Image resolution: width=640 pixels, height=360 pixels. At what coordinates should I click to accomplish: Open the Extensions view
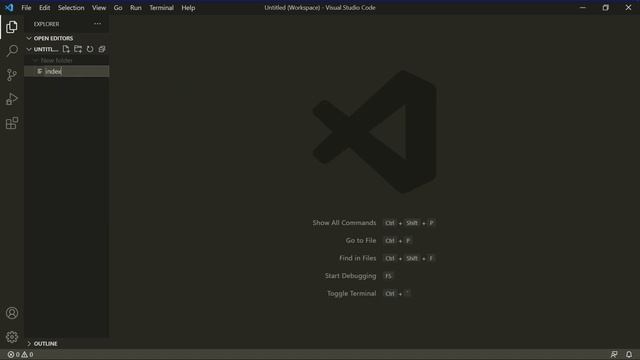coord(12,123)
